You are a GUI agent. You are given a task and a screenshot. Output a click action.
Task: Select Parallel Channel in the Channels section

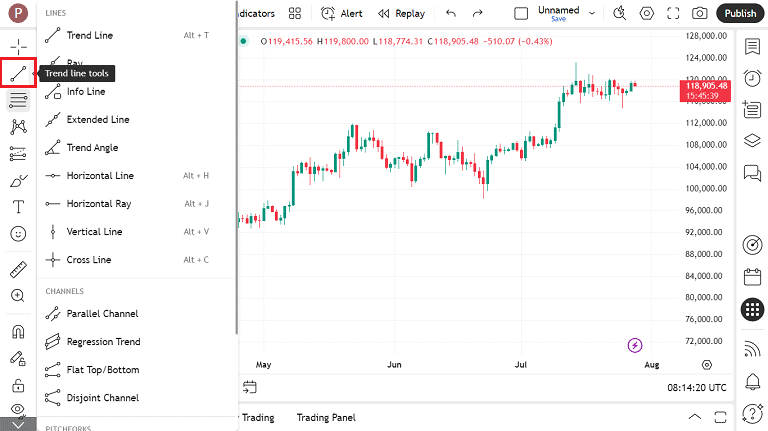[x=102, y=314]
